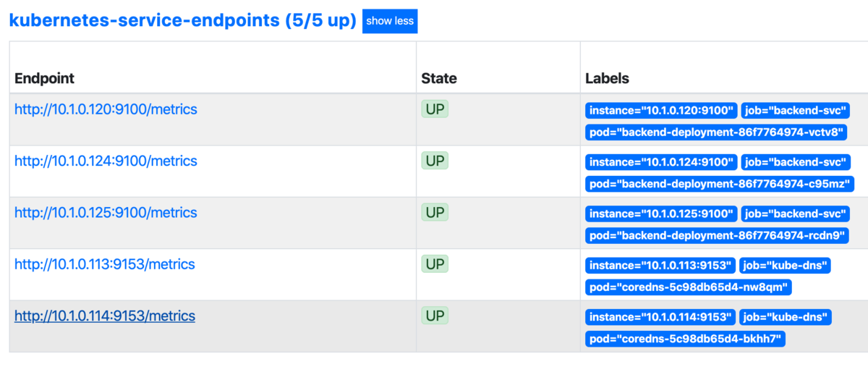This screenshot has width=868, height=367.
Task: Open the 10.1.0.120:9100 metrics endpoint link
Action: pos(106,109)
